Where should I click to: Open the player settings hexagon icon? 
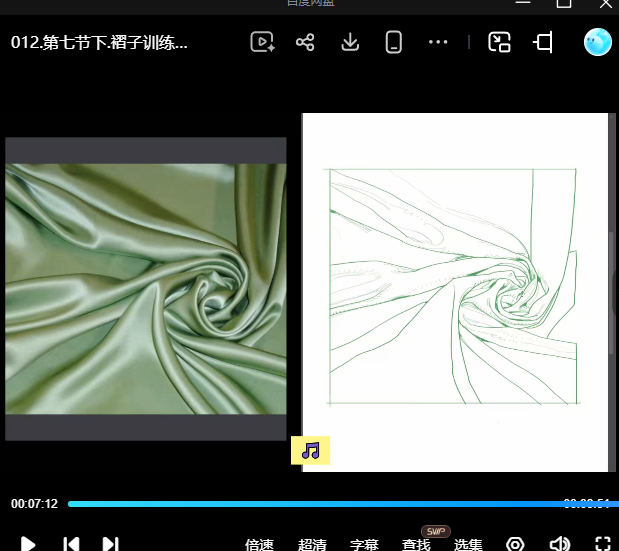point(515,544)
